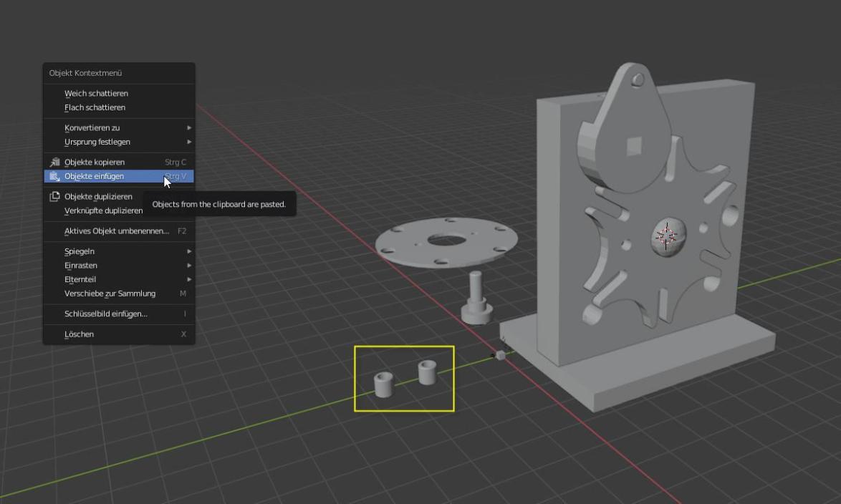The height and width of the screenshot is (504, 841).
Task: Click Löschen to delete the object
Action: (79, 334)
